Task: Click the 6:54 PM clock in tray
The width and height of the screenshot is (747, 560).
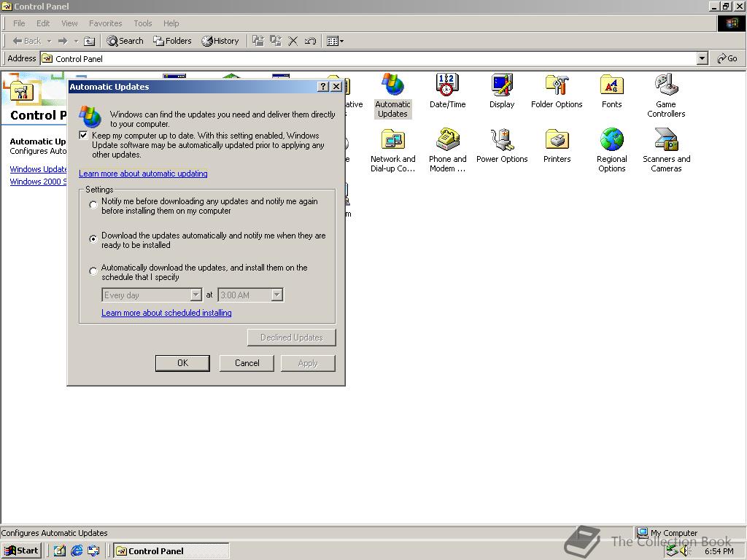Action: 719,551
